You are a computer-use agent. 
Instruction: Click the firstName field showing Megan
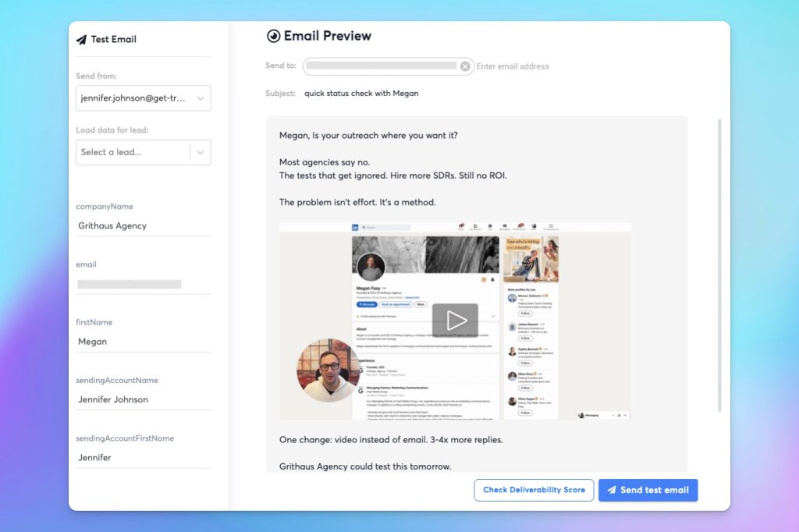143,341
